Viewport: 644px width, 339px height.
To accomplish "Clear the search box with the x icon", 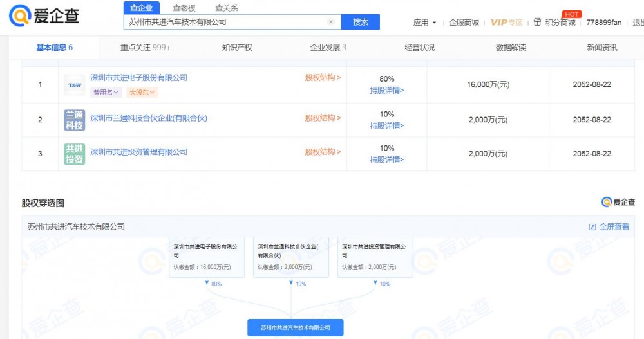I will click(331, 22).
